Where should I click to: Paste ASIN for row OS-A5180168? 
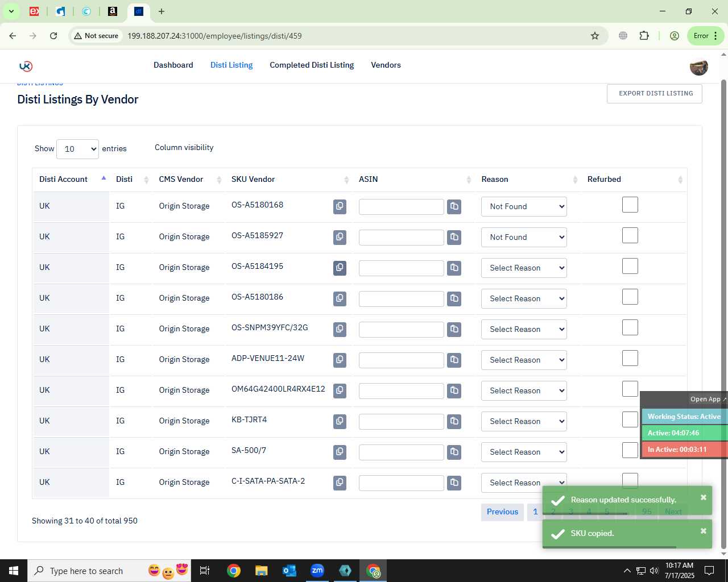[454, 206]
